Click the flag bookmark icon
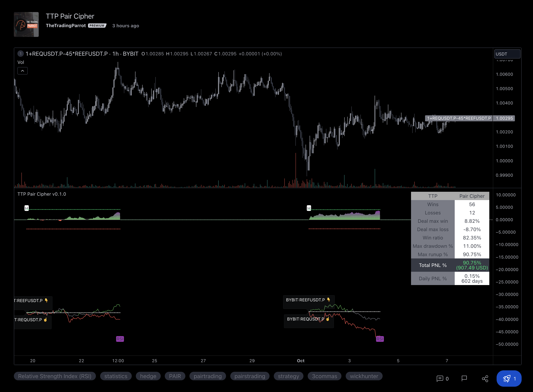This screenshot has width=533, height=392. pyautogui.click(x=464, y=378)
